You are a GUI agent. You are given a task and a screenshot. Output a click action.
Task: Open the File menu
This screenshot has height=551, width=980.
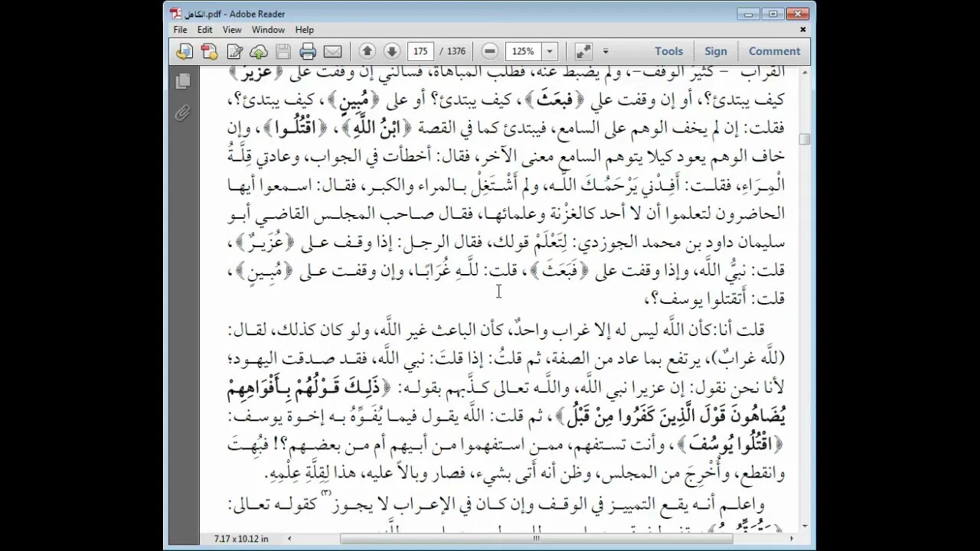[180, 30]
